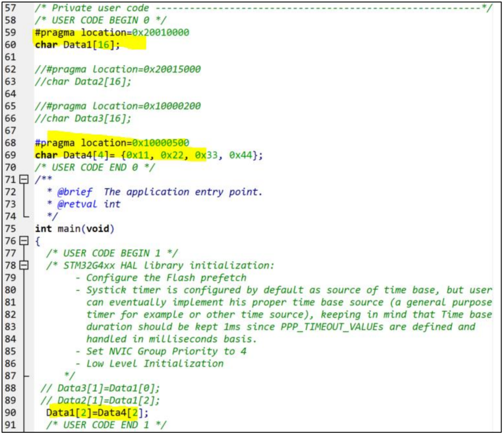This screenshot has height=436, width=504.
Task: Click the opening brace on line 76
Action: coord(38,241)
